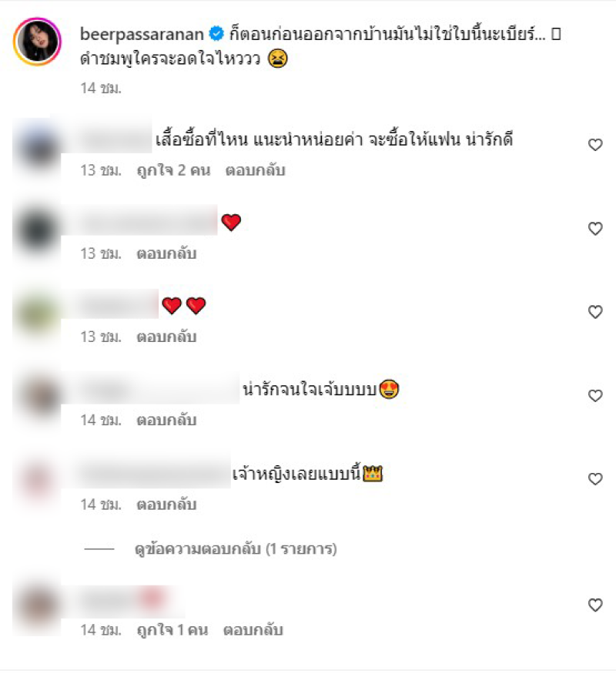Reply to the heart-eyes emoji comment

tap(166, 420)
